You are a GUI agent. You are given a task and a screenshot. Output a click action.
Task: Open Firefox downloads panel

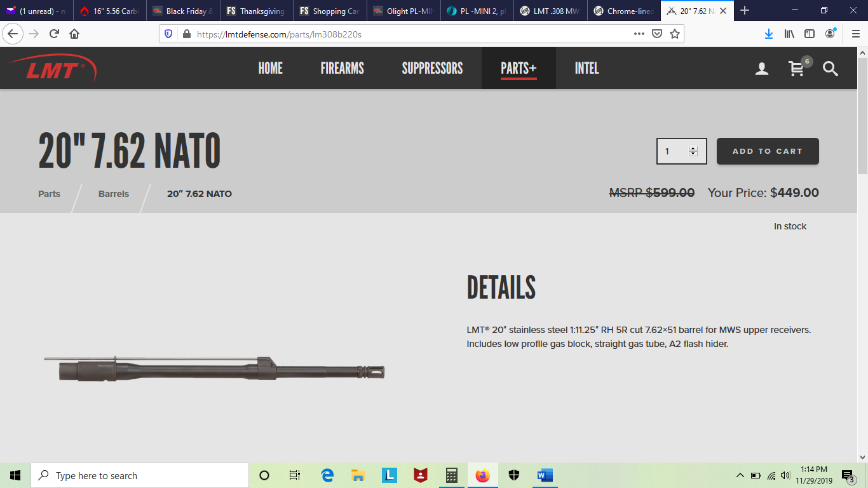[x=769, y=34]
